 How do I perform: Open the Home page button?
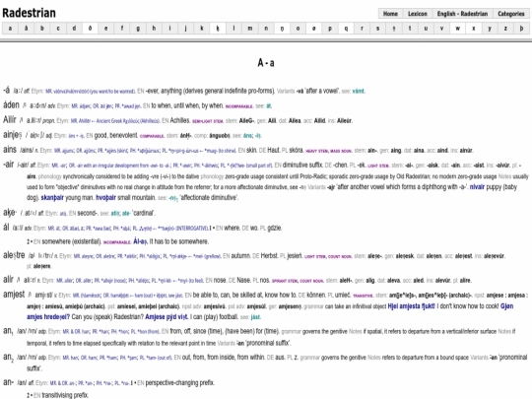pos(390,14)
